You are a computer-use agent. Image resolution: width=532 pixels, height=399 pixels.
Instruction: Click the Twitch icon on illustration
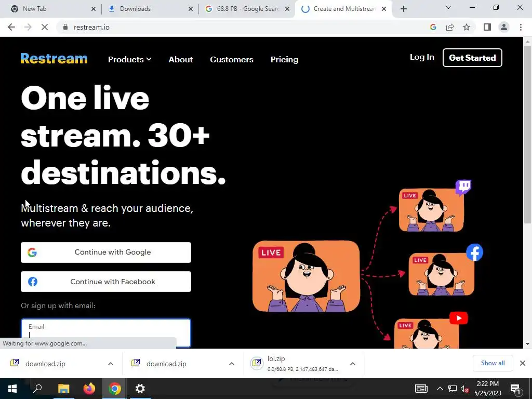click(463, 187)
